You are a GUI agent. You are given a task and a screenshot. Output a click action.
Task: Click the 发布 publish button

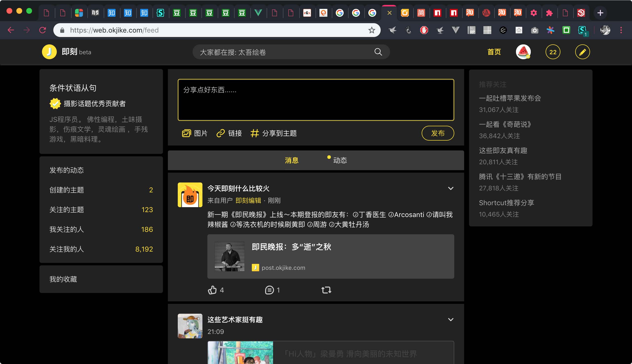[438, 133]
